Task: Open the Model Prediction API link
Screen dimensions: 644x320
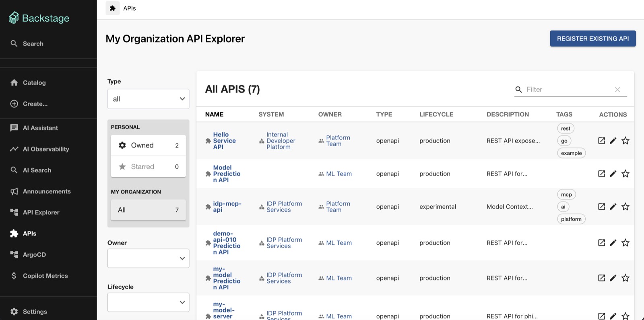Action: coord(227,174)
